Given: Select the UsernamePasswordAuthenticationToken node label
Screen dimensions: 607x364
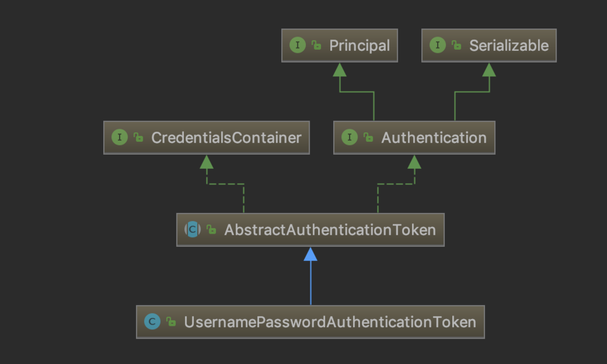Looking at the screenshot, I should point(330,322).
